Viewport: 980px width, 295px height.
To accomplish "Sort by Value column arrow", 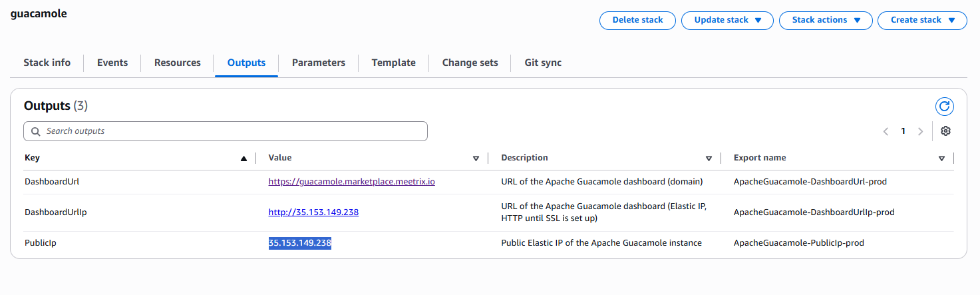I will [x=476, y=158].
